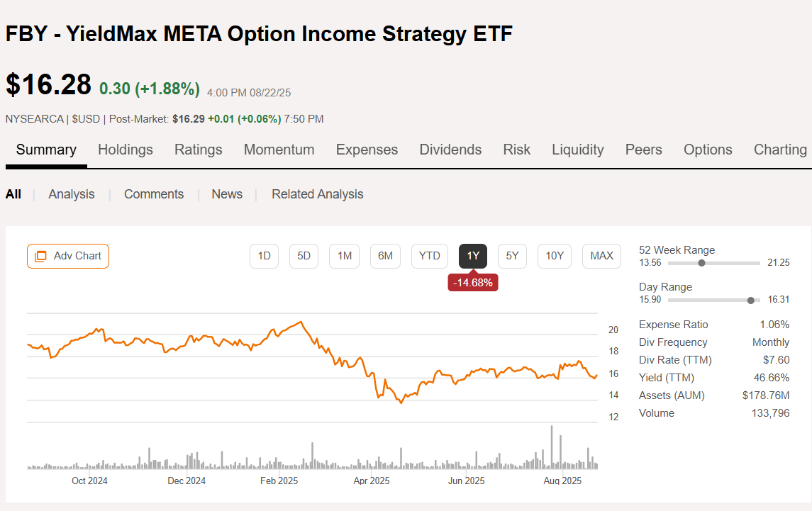Display the MAX historical chart
The height and width of the screenshot is (511, 812).
[601, 256]
